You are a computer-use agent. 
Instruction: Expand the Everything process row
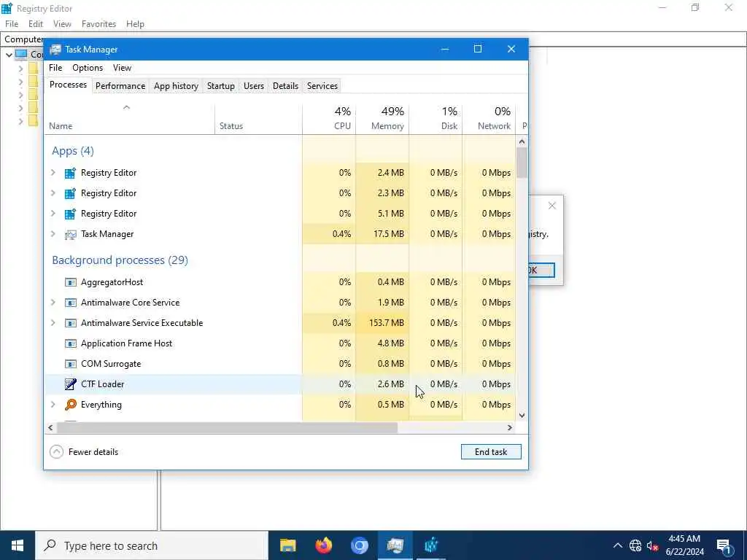(53, 404)
